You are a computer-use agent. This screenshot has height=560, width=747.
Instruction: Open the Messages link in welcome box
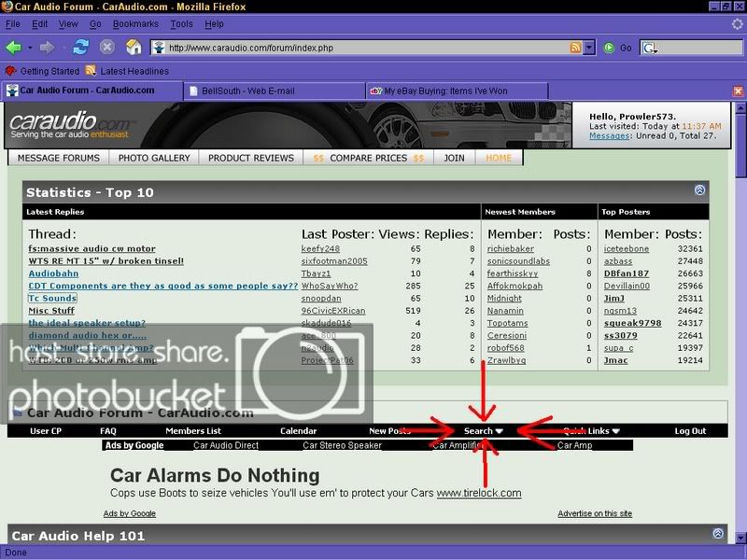click(610, 135)
